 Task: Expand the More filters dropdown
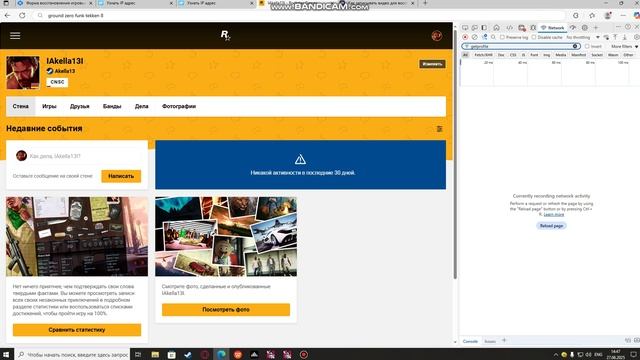click(624, 46)
